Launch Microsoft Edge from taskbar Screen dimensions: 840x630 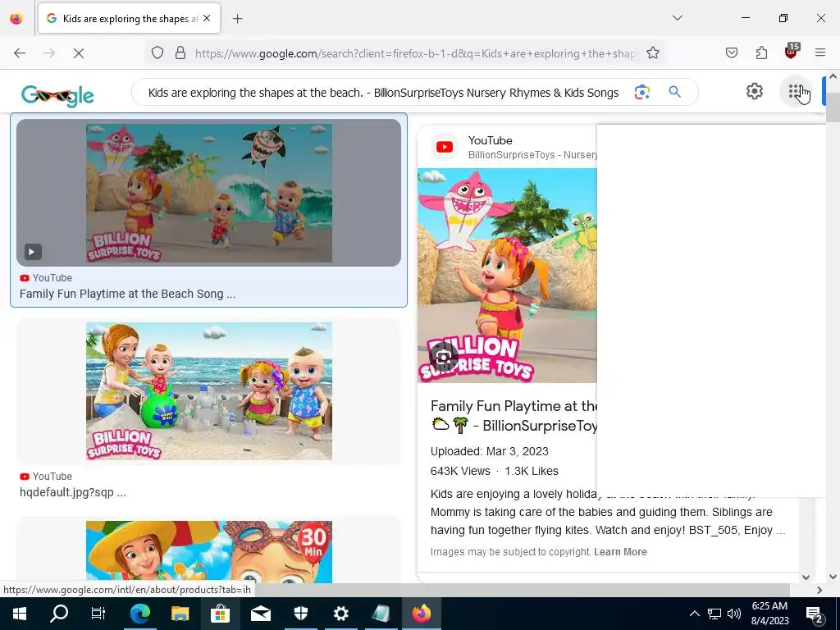(140, 614)
